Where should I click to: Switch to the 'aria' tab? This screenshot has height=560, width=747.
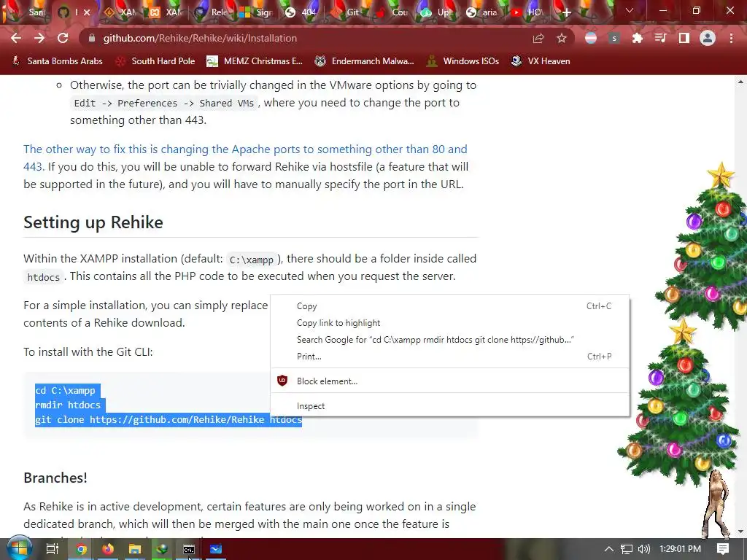coord(483,12)
